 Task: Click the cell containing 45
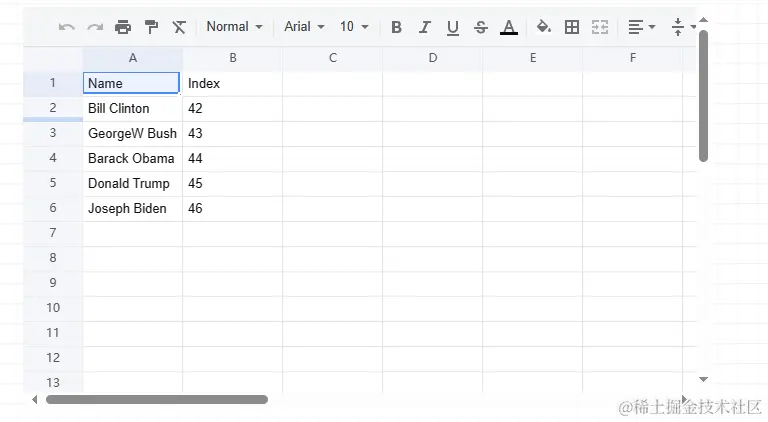[233, 184]
